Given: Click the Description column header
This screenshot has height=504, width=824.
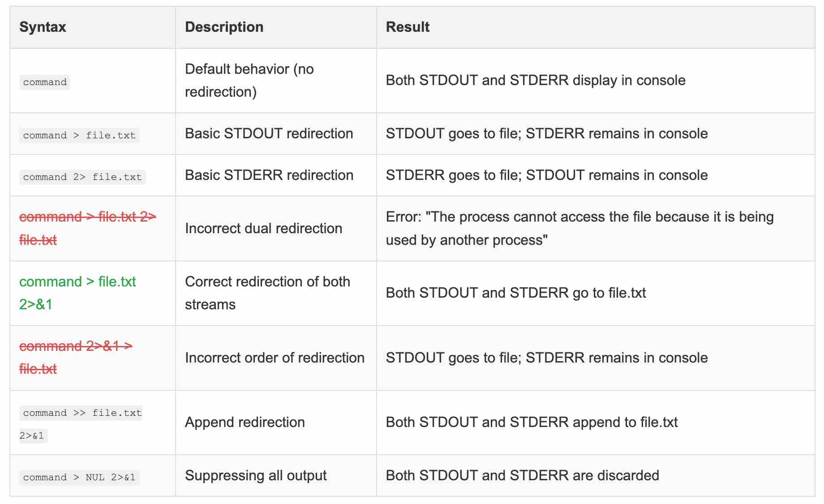Looking at the screenshot, I should 224,27.
